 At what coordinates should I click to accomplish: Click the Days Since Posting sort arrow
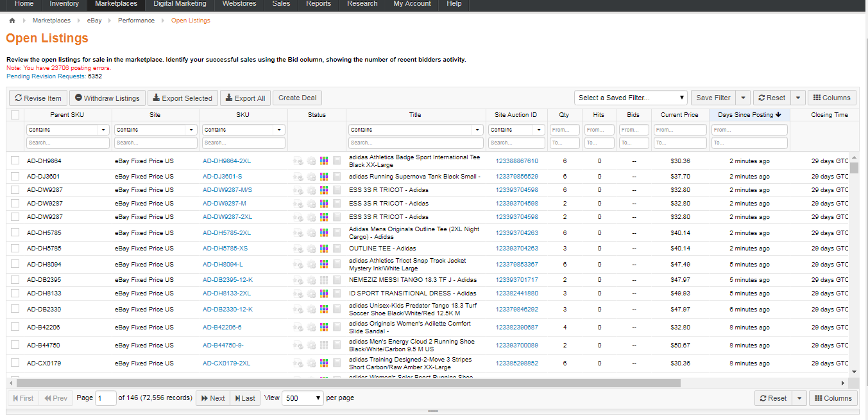(778, 115)
